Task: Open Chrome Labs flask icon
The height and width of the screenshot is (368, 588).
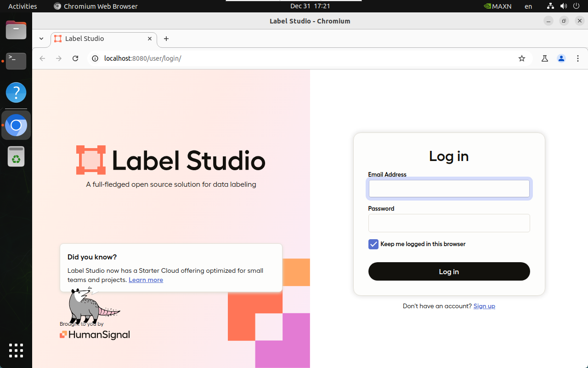Action: tap(545, 58)
